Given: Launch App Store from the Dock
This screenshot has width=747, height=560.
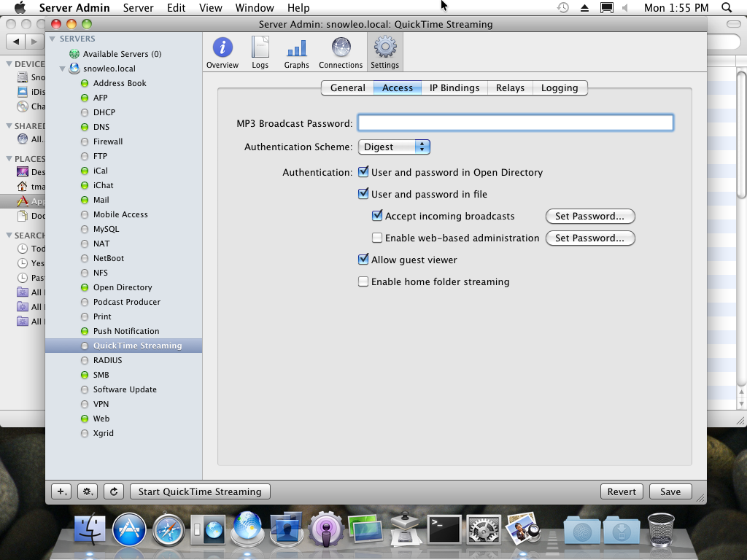Looking at the screenshot, I should [128, 529].
